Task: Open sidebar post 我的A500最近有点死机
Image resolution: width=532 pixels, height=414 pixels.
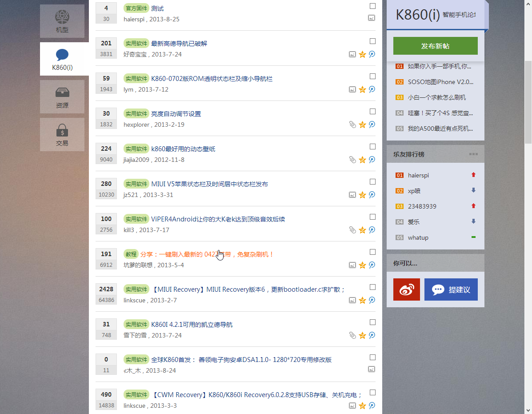Action: 440,129
